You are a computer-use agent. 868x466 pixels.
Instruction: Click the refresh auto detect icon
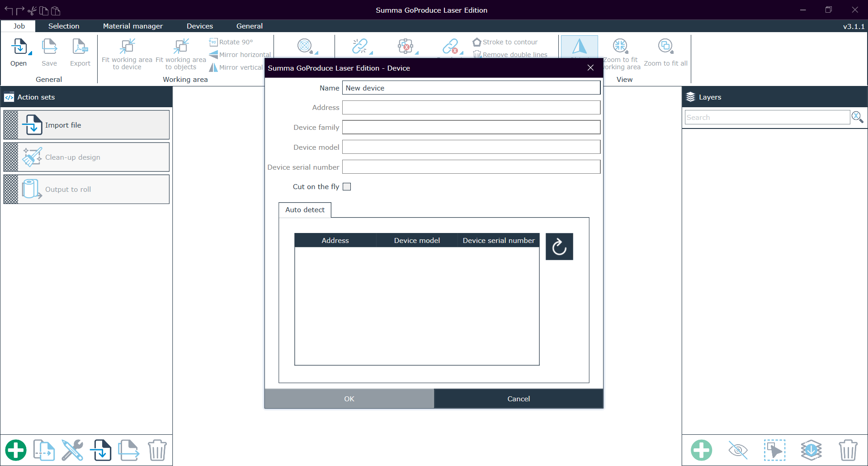pyautogui.click(x=559, y=247)
